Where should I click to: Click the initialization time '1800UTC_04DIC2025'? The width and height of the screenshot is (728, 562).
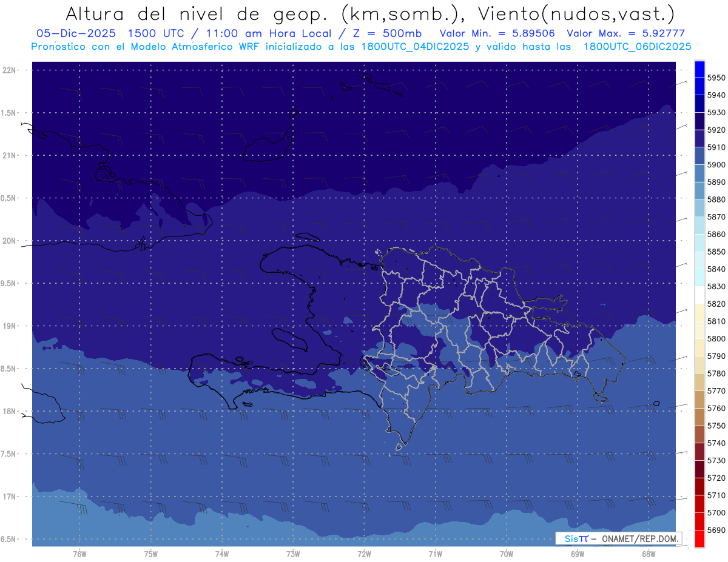click(x=416, y=47)
